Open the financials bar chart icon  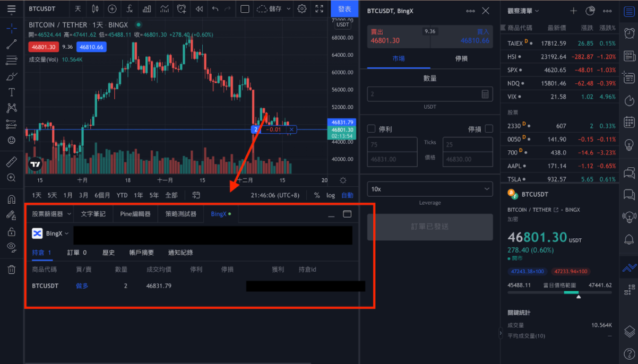146,9
